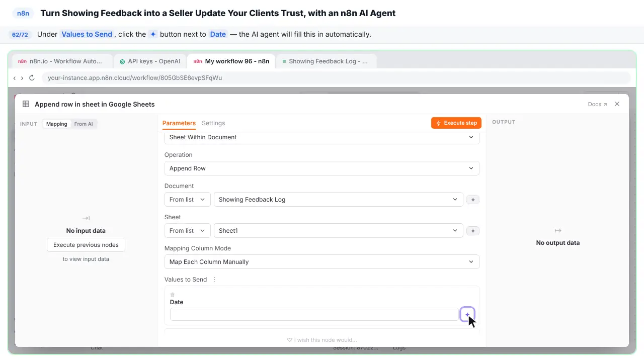Close the Append row node panel
The width and height of the screenshot is (644, 362).
pyautogui.click(x=617, y=104)
